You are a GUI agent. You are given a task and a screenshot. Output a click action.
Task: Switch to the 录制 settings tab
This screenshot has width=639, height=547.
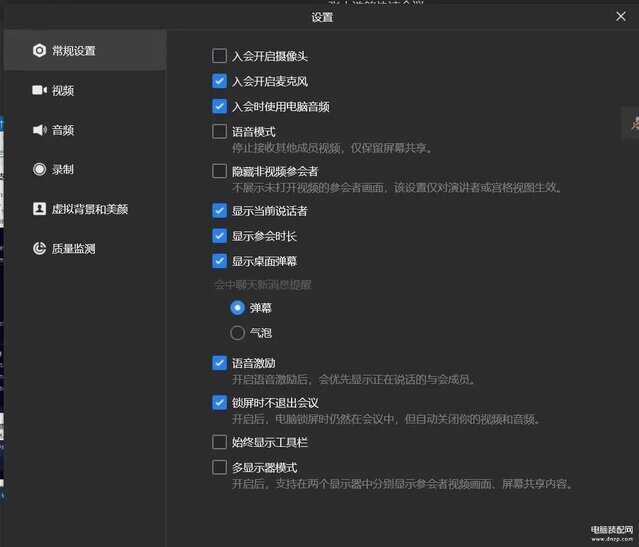point(63,169)
